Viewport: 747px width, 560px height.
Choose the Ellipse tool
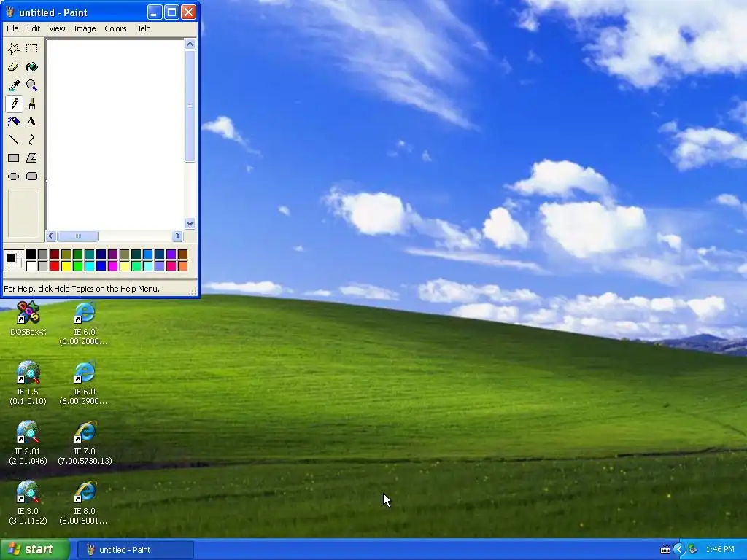pos(14,176)
